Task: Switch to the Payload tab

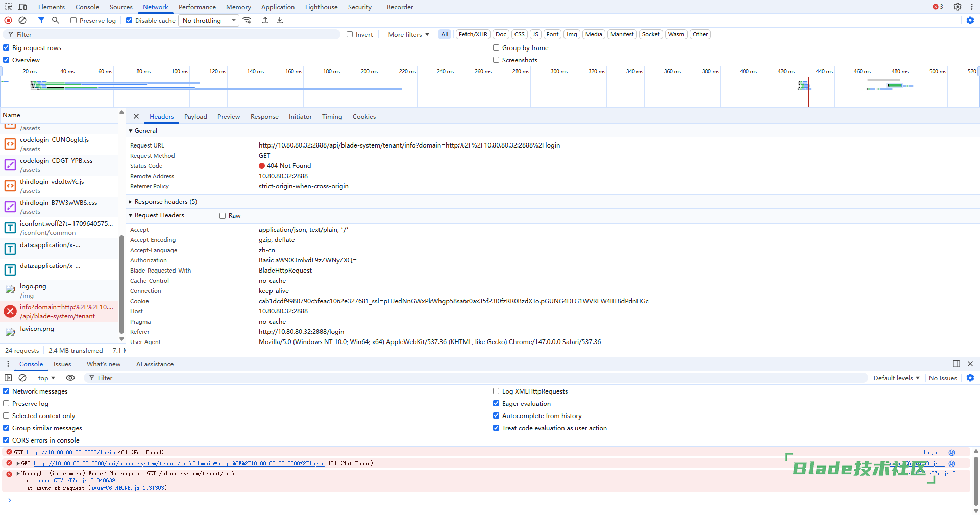Action: pos(195,117)
